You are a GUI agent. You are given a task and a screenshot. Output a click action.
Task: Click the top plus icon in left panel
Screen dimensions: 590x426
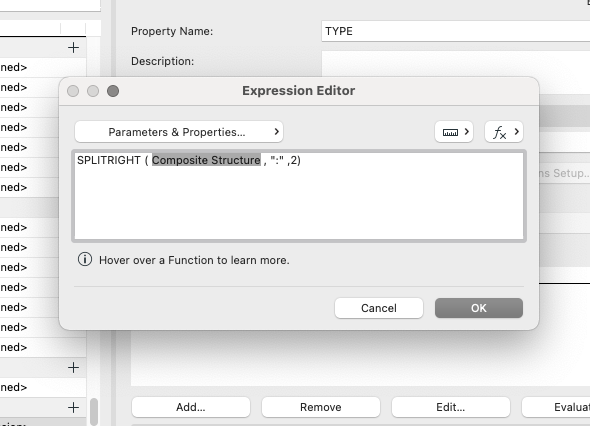(73, 48)
